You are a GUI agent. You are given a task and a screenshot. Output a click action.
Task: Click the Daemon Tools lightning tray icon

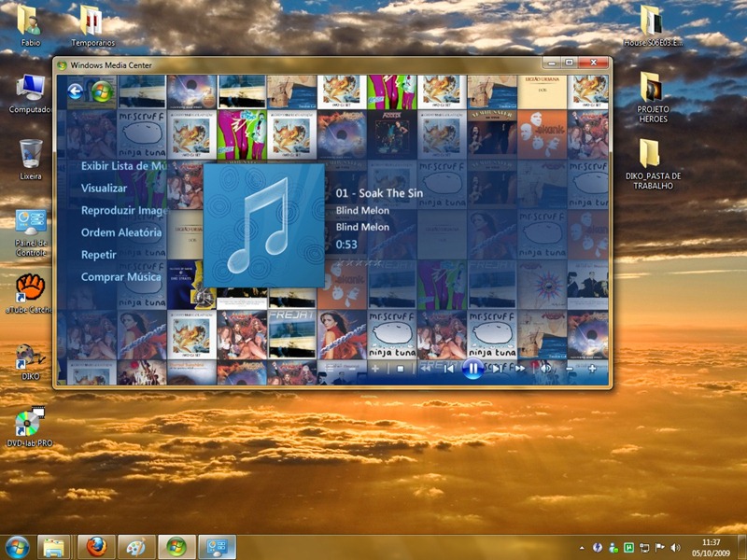tap(598, 548)
